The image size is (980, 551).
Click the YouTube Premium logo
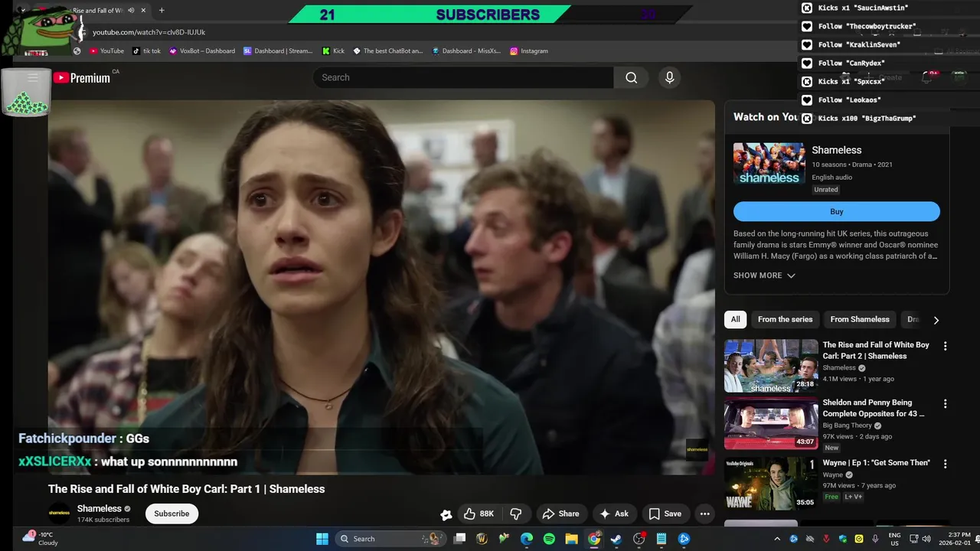[x=82, y=77]
